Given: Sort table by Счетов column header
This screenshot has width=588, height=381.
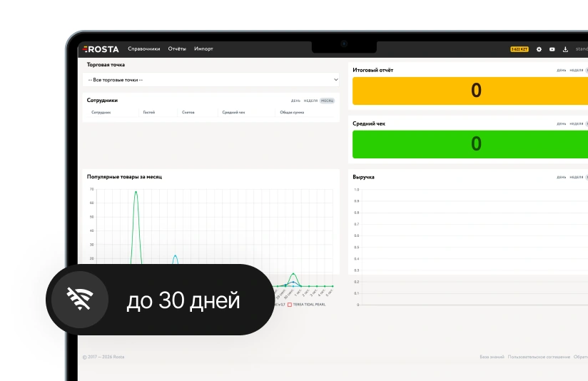Looking at the screenshot, I should coord(188,112).
